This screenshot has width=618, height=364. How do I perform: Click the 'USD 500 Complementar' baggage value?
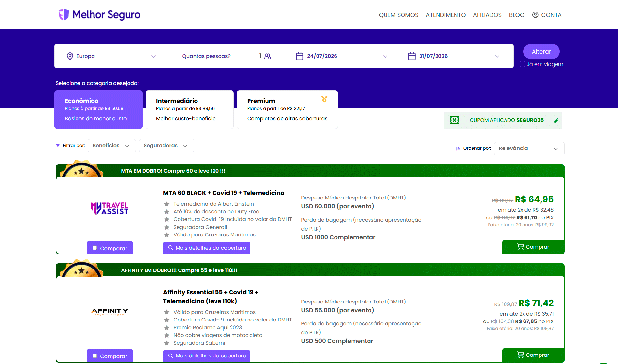(x=337, y=341)
